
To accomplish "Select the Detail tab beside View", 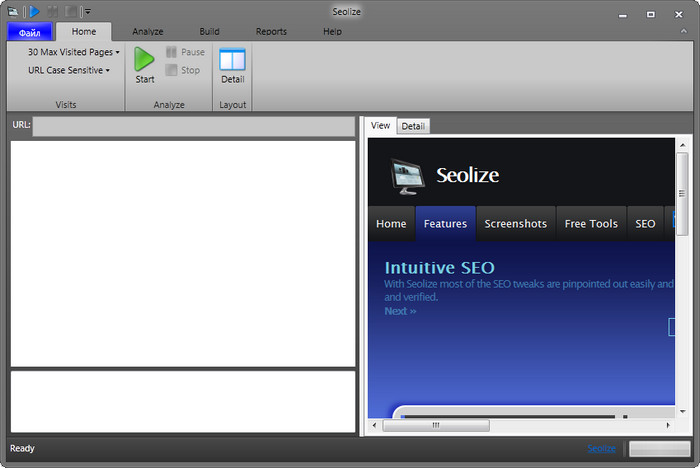I will point(413,126).
